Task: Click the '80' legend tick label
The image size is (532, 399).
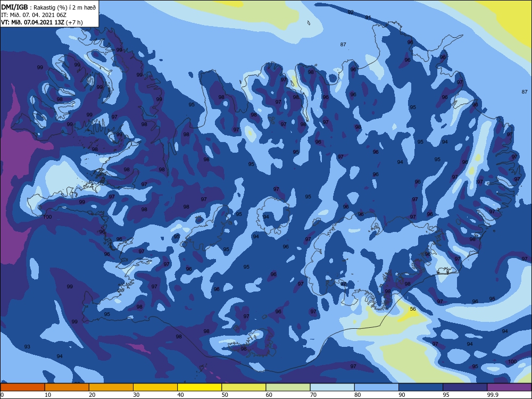Action: [358, 395]
